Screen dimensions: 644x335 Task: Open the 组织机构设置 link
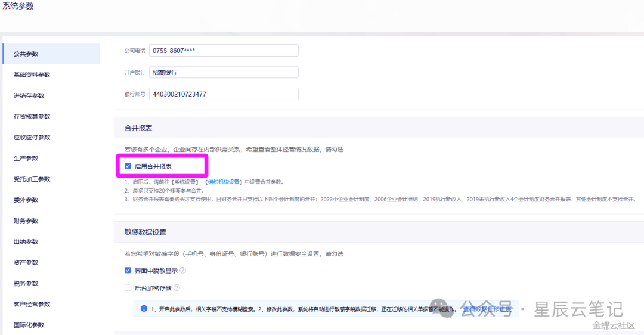click(x=224, y=182)
